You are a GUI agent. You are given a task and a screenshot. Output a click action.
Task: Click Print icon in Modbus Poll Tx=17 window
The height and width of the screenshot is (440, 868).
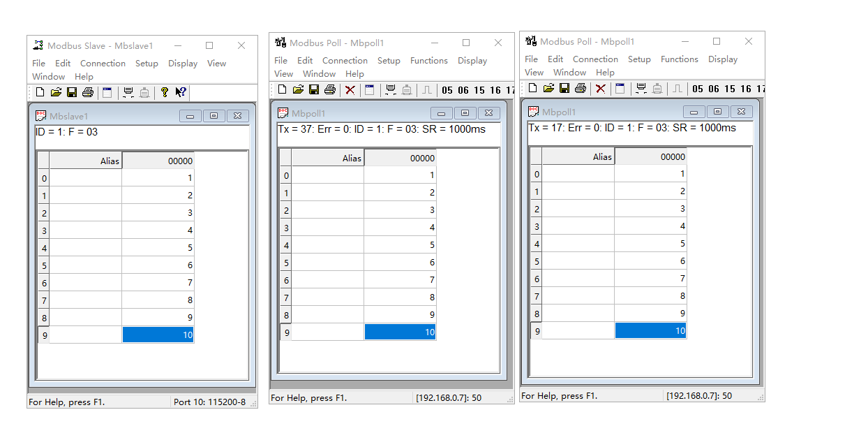[581, 88]
